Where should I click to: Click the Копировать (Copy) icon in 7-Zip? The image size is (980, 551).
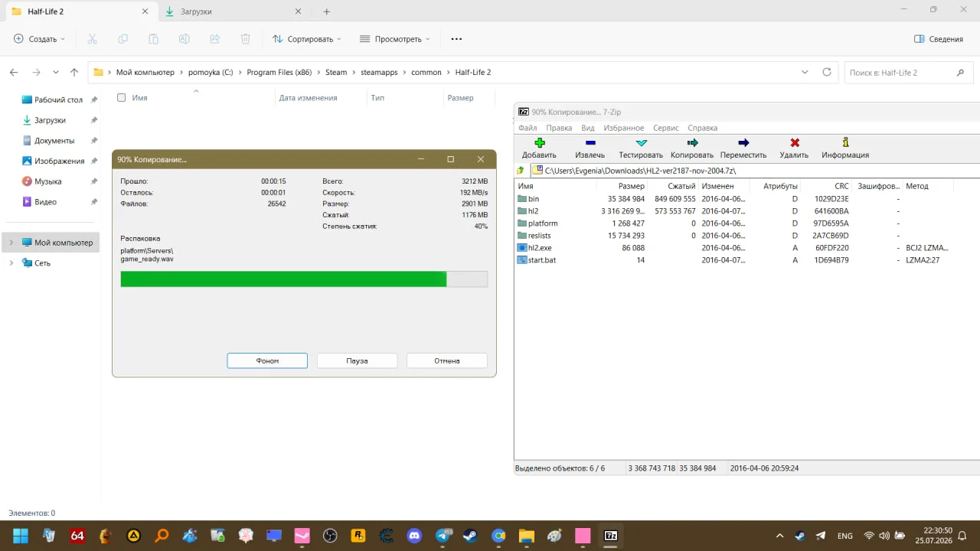pyautogui.click(x=692, y=143)
